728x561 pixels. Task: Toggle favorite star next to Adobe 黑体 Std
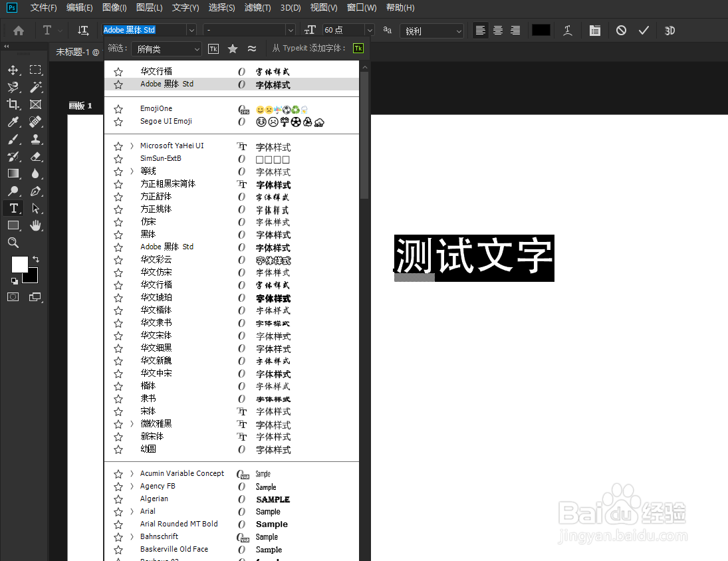tap(118, 84)
